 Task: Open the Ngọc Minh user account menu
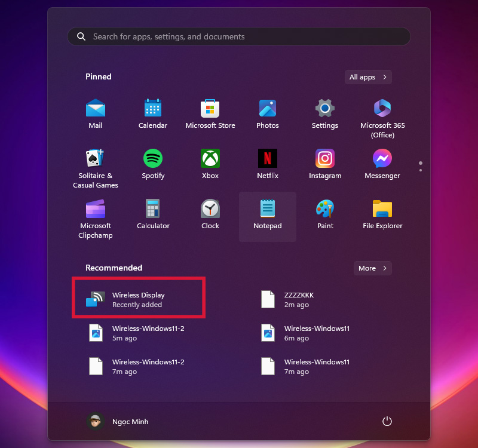point(118,422)
